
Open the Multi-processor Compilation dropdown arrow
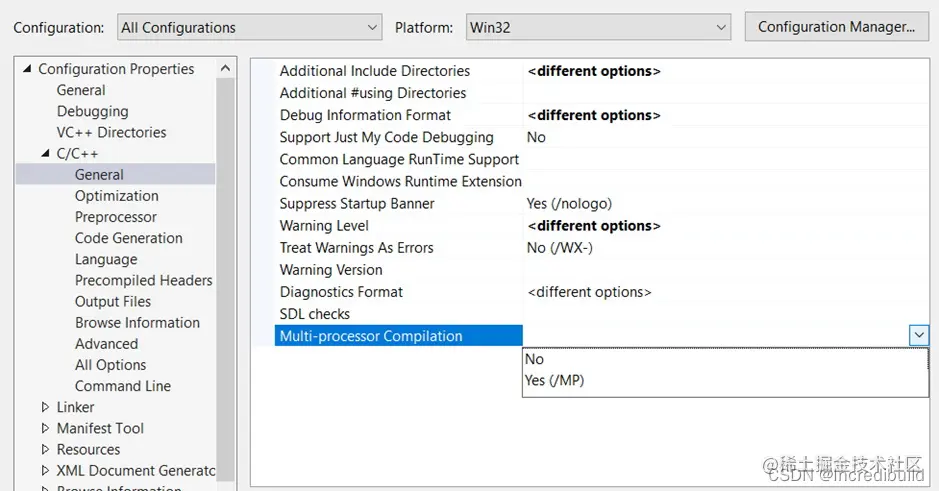click(x=919, y=335)
